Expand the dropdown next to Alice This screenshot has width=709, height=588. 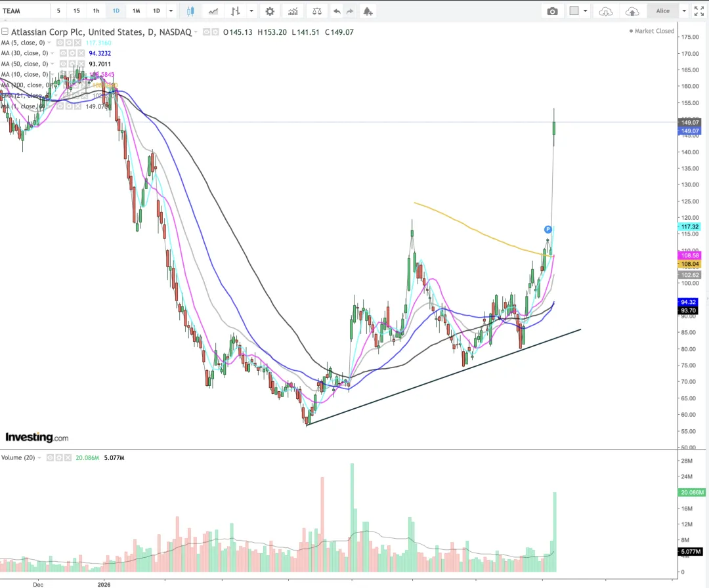pyautogui.click(x=684, y=11)
